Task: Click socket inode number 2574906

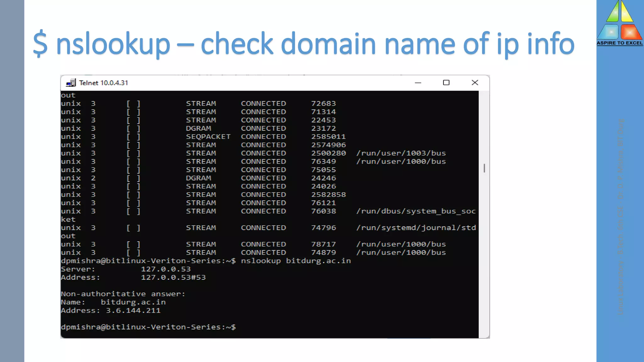Action: (x=329, y=145)
